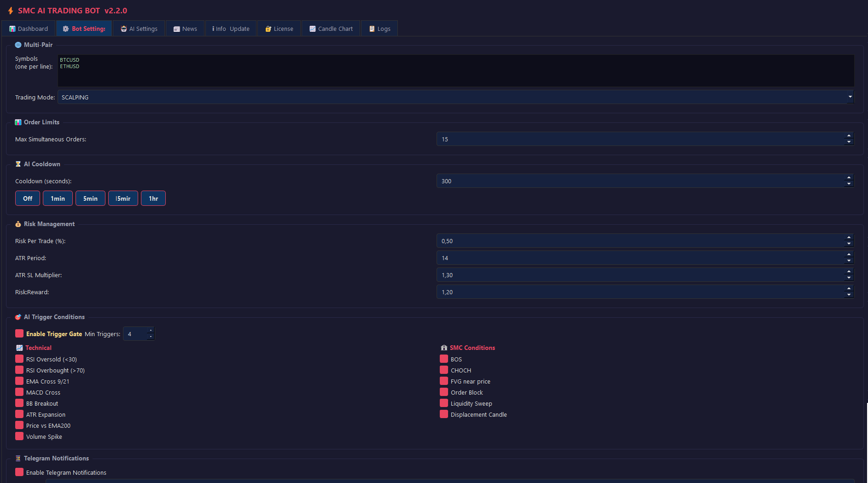Click the hourglass icon beside AI Cooldown
The height and width of the screenshot is (483, 868).
click(18, 164)
